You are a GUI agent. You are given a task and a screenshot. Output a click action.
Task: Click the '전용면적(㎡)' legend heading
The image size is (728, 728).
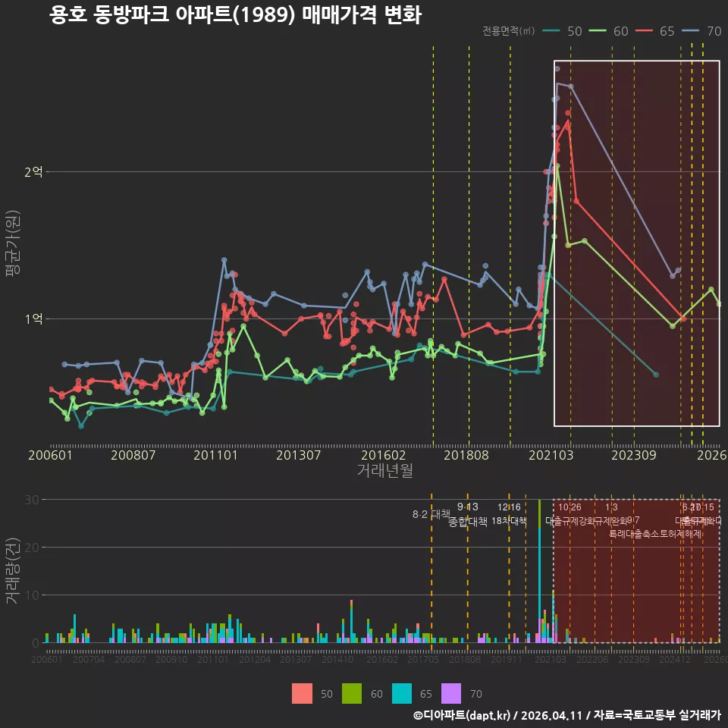click(508, 31)
